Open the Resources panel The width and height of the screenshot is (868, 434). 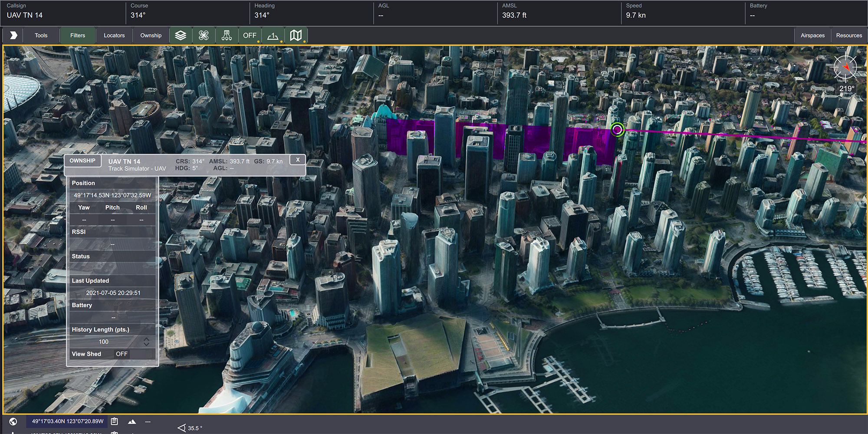tap(849, 36)
